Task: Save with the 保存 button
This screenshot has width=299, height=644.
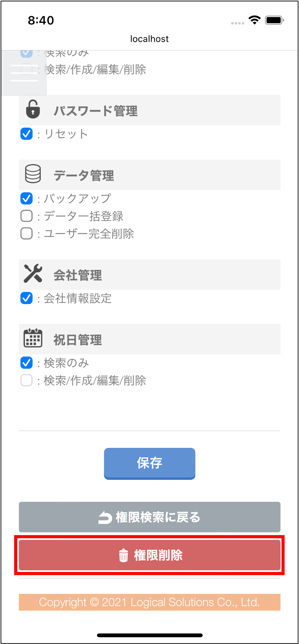Action: tap(149, 464)
